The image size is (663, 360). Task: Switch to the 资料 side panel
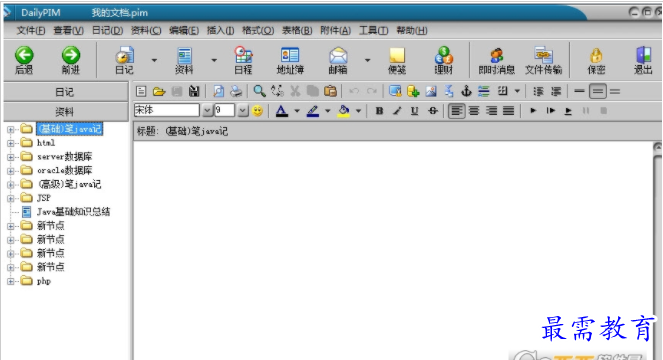pyautogui.click(x=66, y=112)
